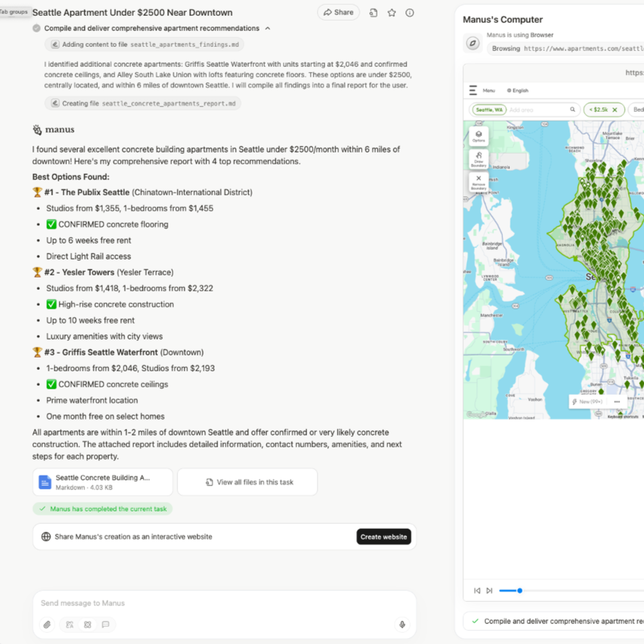Image resolution: width=644 pixels, height=644 pixels.
Task: Click the pencil icon in Adding content chip
Action: (55, 44)
